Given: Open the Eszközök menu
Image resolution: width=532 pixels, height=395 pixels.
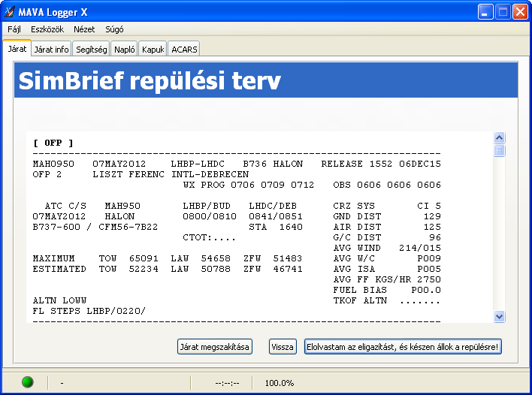Looking at the screenshot, I should [47, 29].
